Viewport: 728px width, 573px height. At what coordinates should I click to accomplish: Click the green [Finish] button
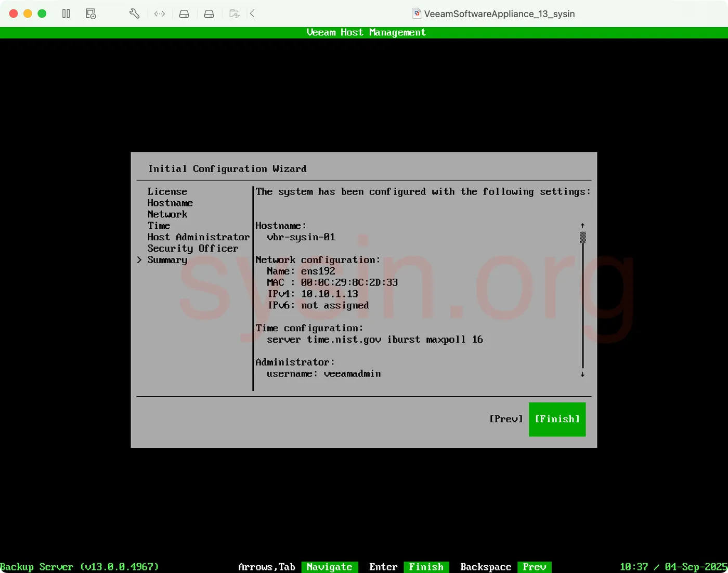coord(557,419)
